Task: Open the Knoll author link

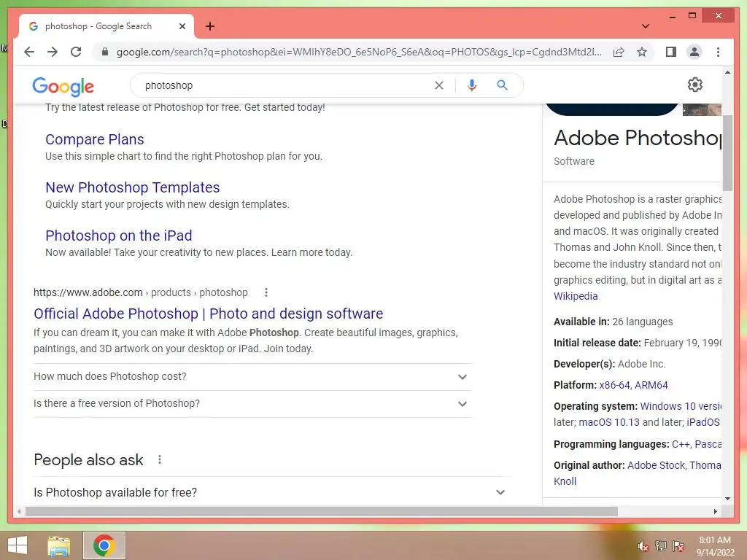Action: tap(565, 481)
